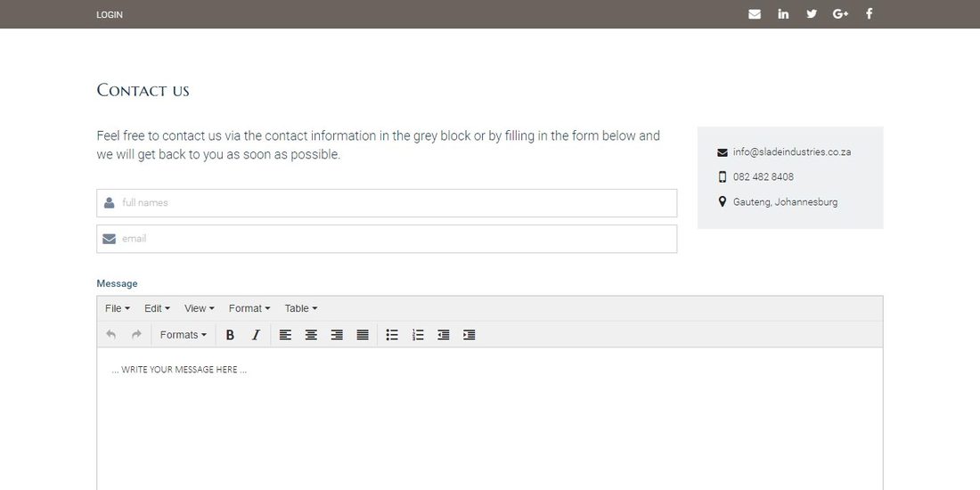Align message text to the left
Viewport: 980px width, 490px height.
point(285,335)
